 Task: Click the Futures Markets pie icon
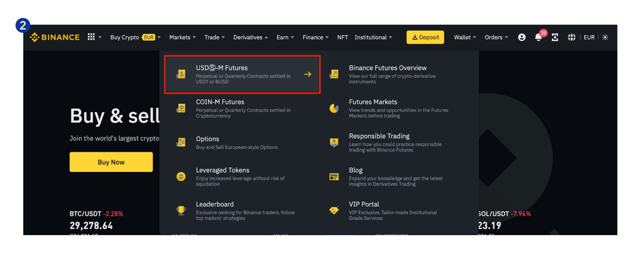pos(334,108)
